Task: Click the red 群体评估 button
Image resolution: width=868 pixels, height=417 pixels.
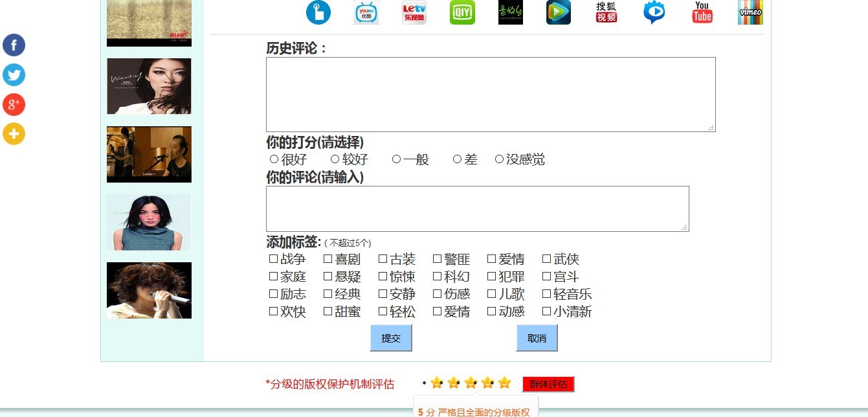Action: (548, 384)
